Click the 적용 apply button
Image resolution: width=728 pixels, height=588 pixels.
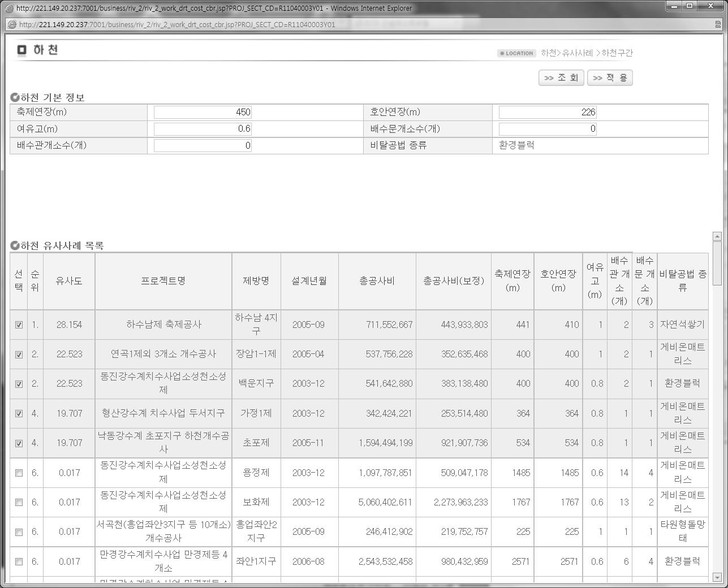[x=610, y=78]
